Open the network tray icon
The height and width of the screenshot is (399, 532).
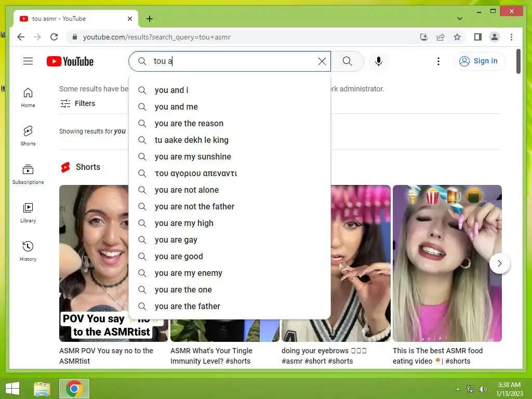(x=471, y=389)
